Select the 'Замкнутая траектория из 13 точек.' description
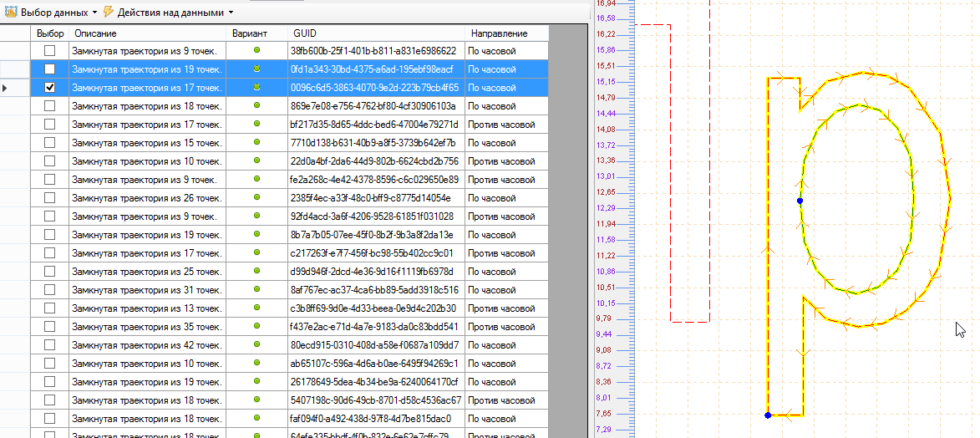Image resolution: width=980 pixels, height=438 pixels. [x=147, y=308]
